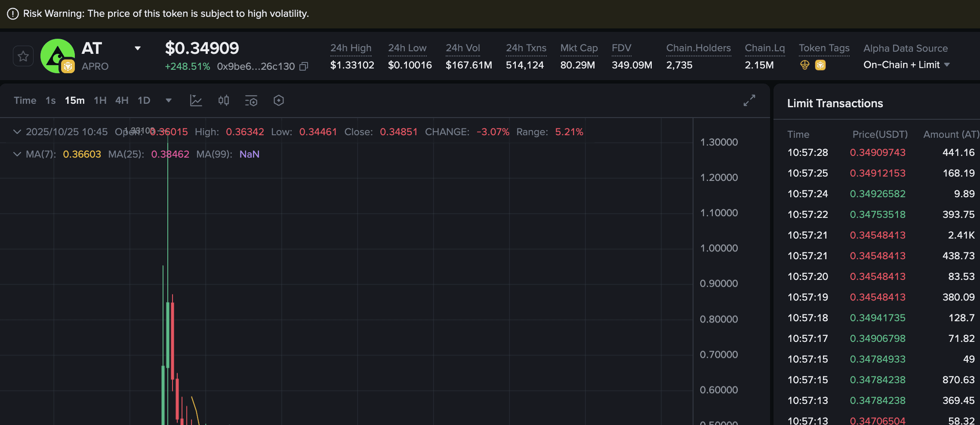Switch to the 1H time interval
The height and width of the screenshot is (425, 980).
point(100,100)
